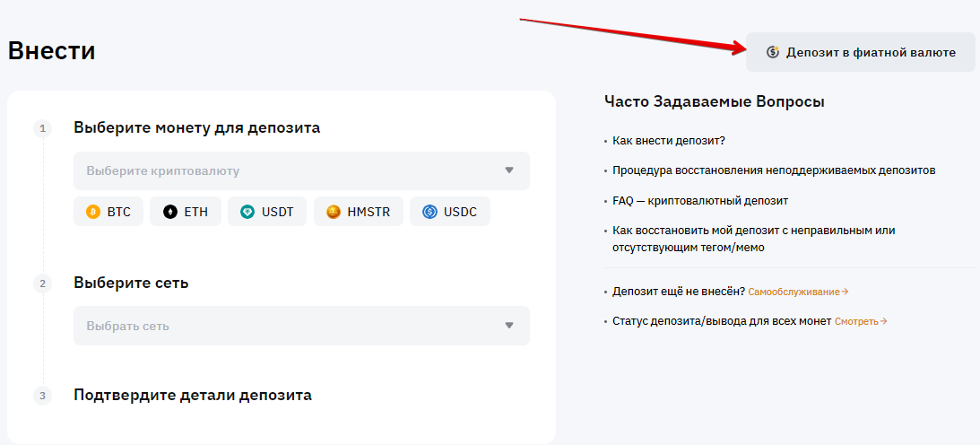980x445 pixels.
Task: Open link about deposit with wrong тег/мемо
Action: [754, 239]
